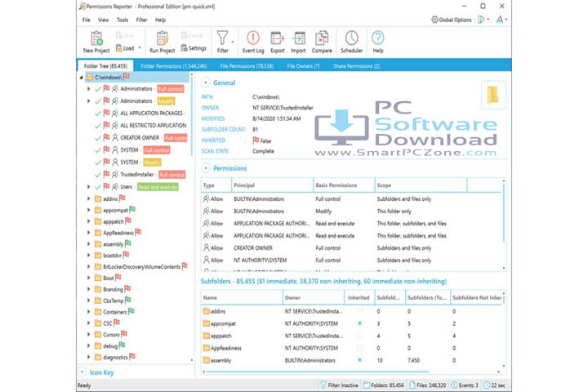The height and width of the screenshot is (392, 588).
Task: Toggle the Inherited checkbox for appcompat
Action: pos(359,323)
